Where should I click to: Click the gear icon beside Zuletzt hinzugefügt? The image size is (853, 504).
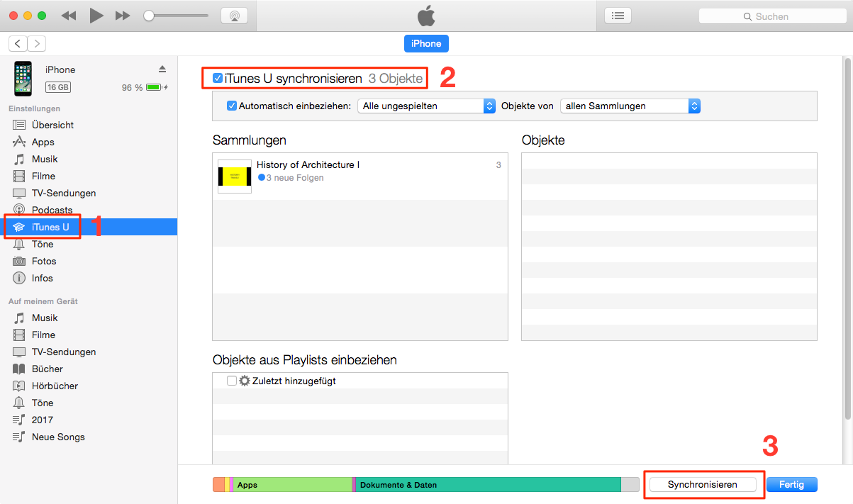point(245,381)
